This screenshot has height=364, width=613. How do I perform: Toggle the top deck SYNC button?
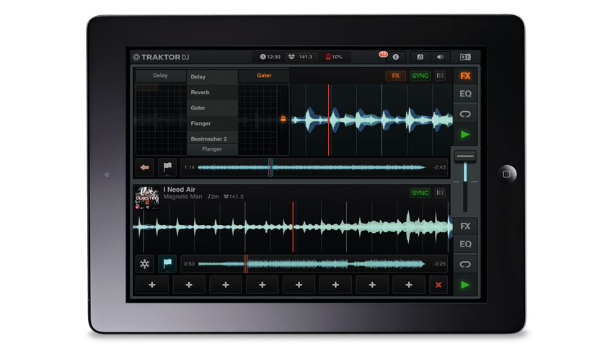pyautogui.click(x=420, y=76)
